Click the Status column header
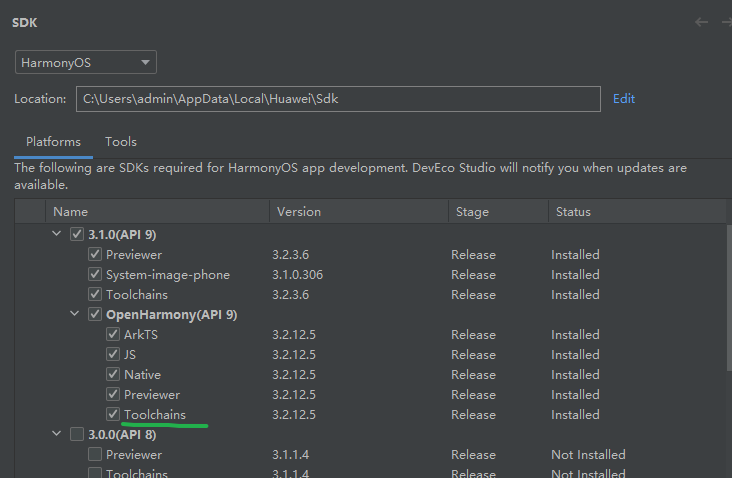The width and height of the screenshot is (732, 478). pyautogui.click(x=637, y=211)
